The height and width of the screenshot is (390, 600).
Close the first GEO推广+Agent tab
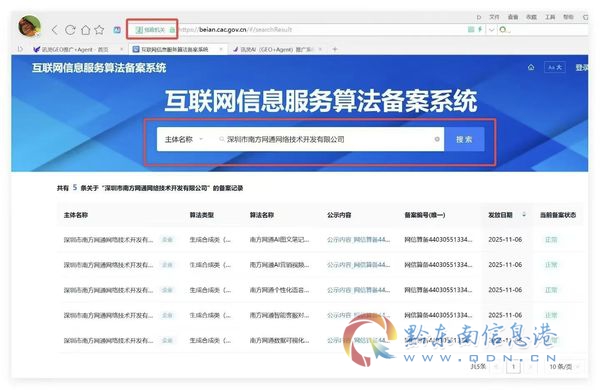[x=122, y=49]
